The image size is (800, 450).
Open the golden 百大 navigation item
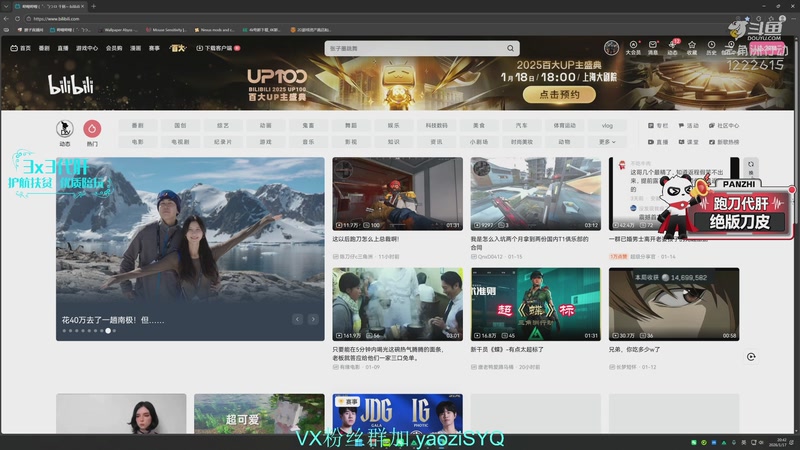[178, 48]
